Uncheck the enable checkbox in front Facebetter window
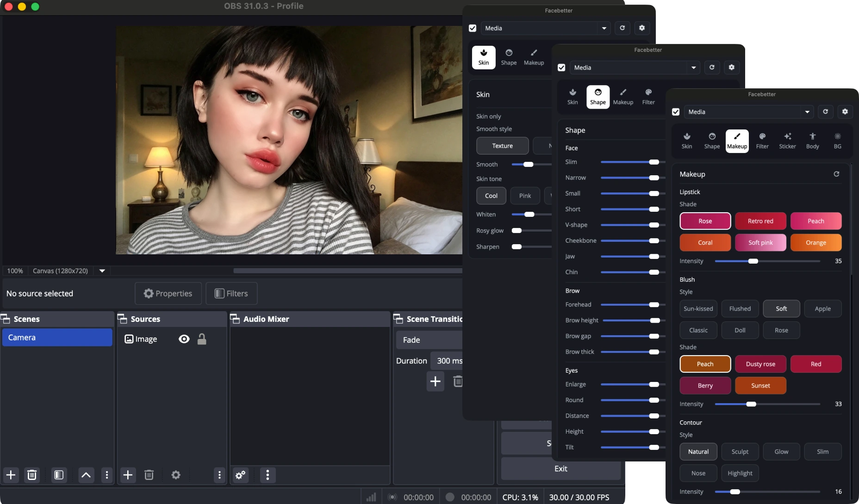Image resolution: width=859 pixels, height=504 pixels. [675, 112]
